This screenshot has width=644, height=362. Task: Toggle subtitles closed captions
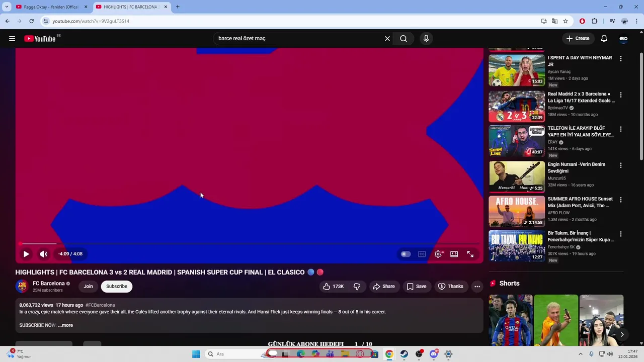click(x=422, y=254)
